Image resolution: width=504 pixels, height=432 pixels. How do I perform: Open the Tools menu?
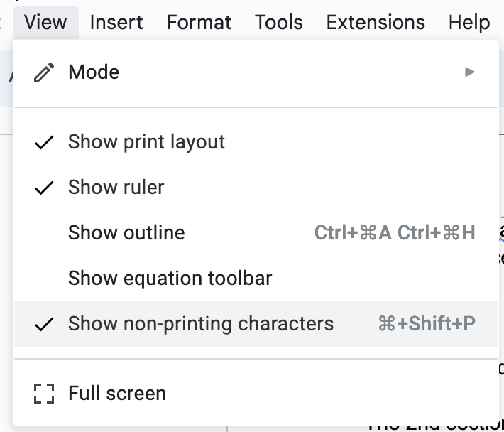pyautogui.click(x=279, y=23)
